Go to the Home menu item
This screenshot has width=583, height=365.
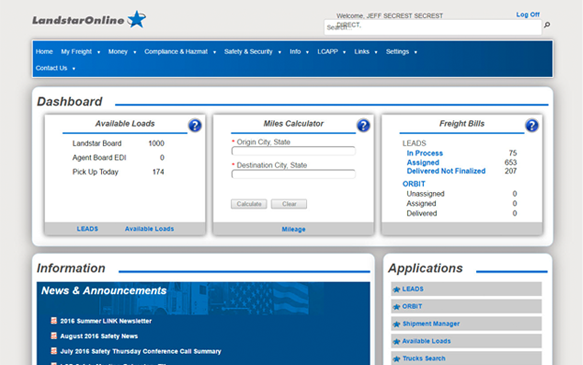click(44, 52)
